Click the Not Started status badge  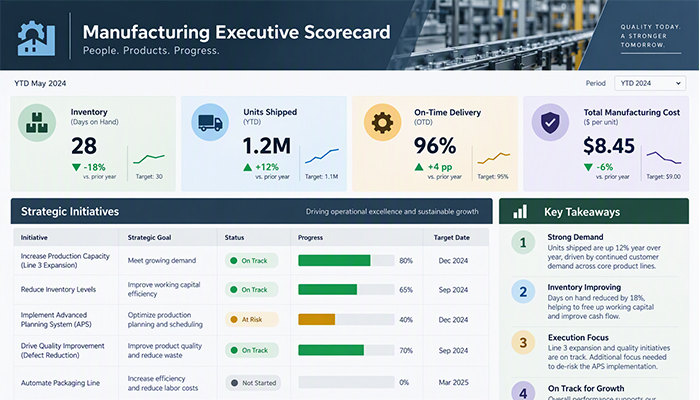253,383
